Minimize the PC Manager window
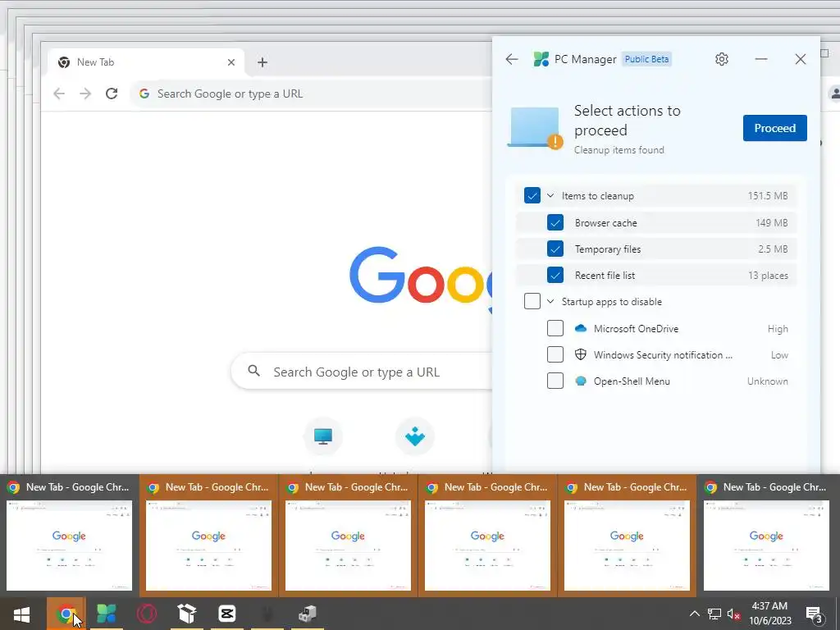Screen dimensions: 840x630 tap(761, 59)
